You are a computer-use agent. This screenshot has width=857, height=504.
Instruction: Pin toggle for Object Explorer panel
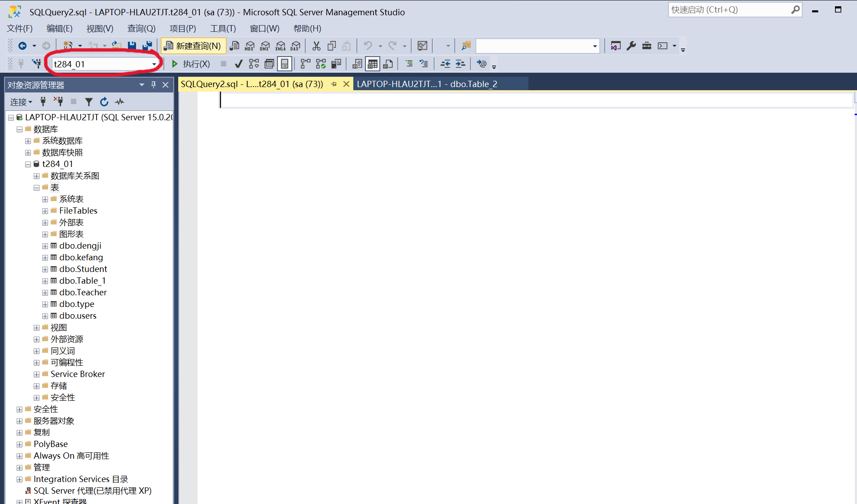(154, 84)
